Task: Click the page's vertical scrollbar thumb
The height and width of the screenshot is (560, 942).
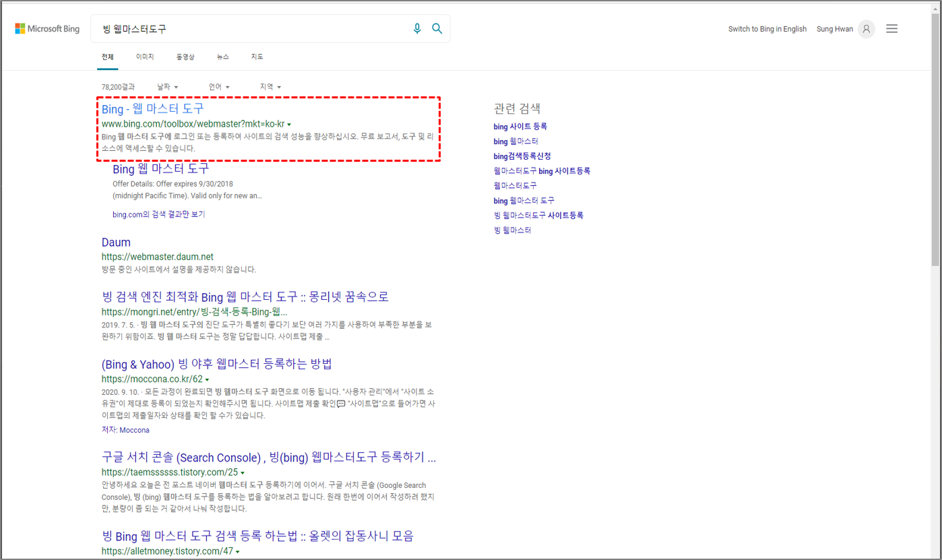Action: 936,139
